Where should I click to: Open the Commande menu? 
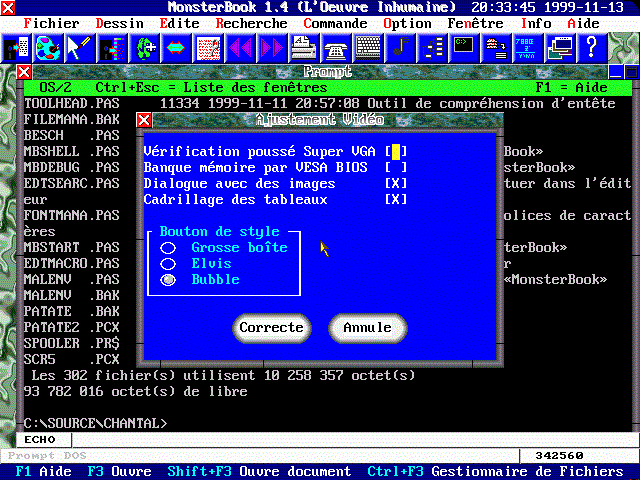point(335,24)
